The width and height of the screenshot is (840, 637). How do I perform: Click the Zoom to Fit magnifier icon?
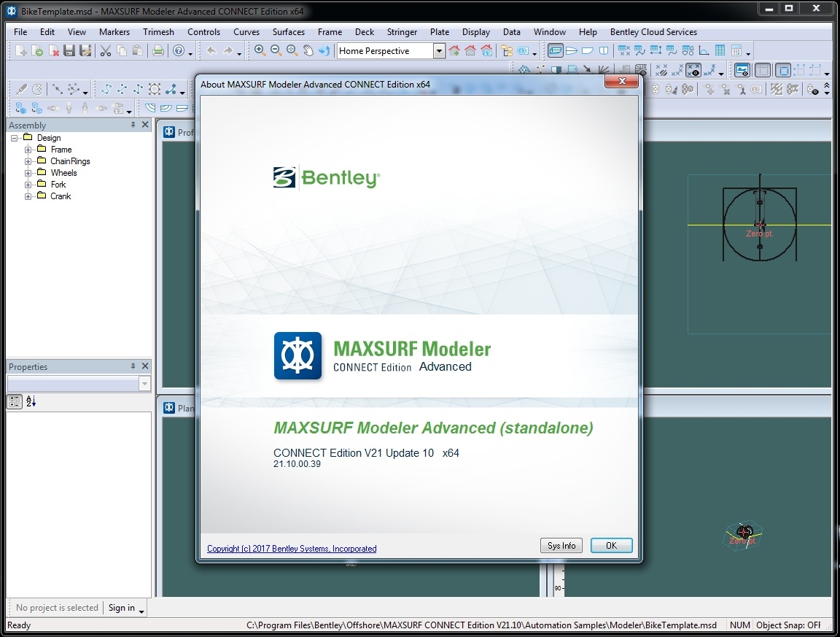[292, 50]
